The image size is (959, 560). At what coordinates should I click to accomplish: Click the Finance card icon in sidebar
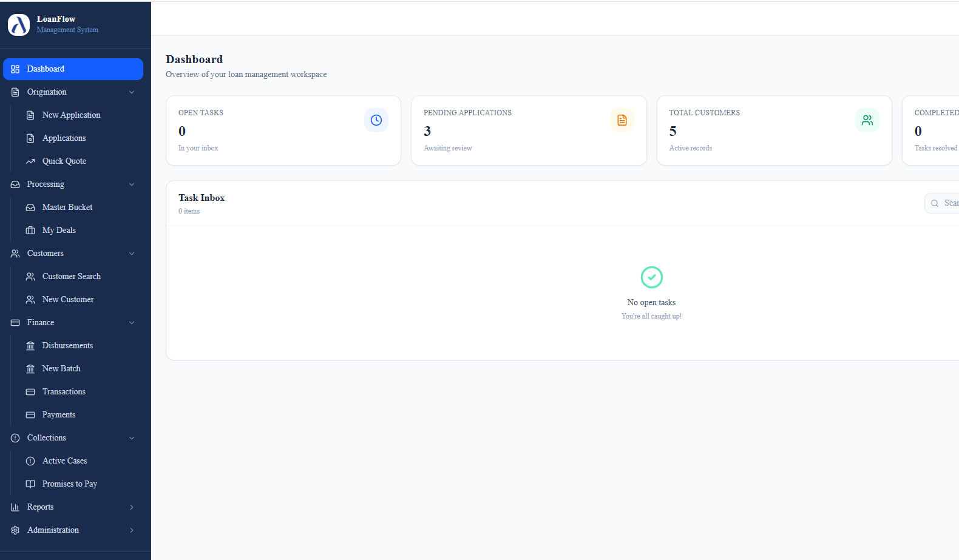[x=15, y=323]
